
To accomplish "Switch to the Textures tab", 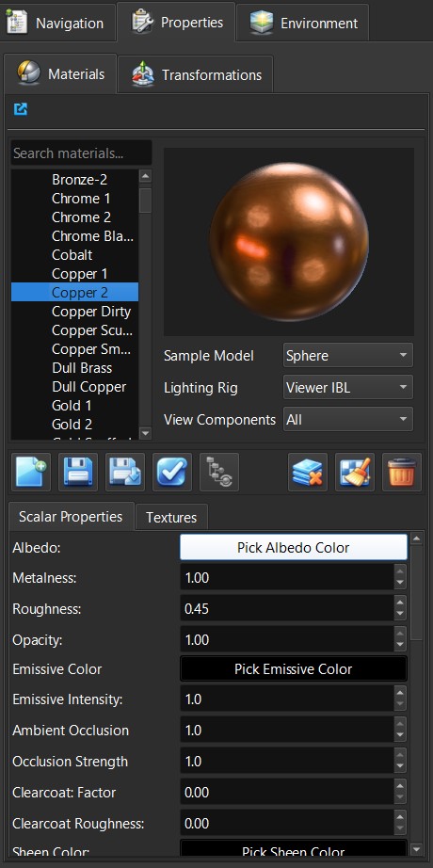I will [x=171, y=517].
